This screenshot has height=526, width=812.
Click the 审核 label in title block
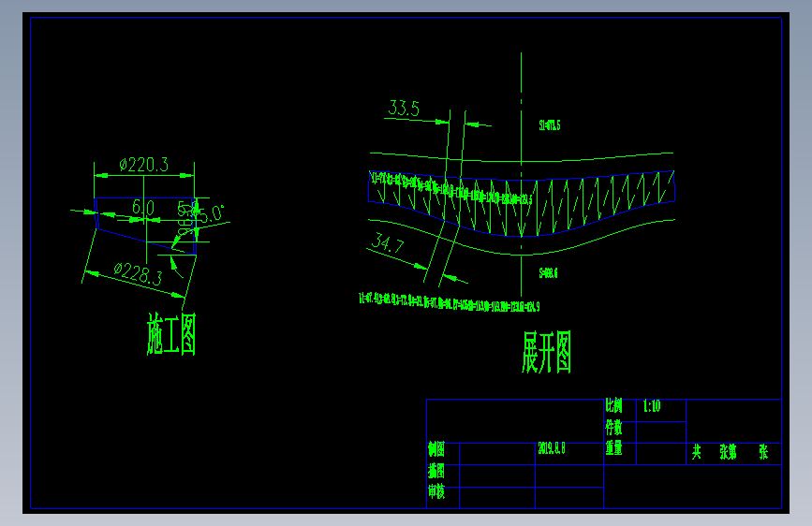(436, 491)
